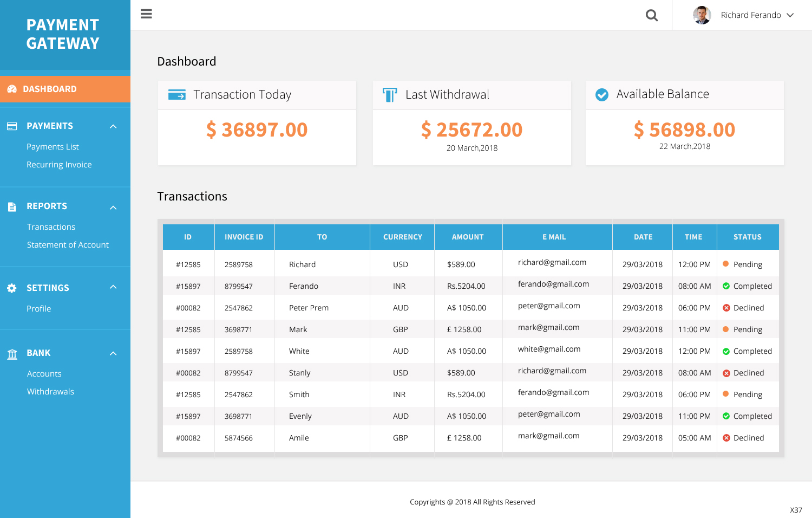
Task: Collapse the Bank section chevron
Action: coord(113,354)
